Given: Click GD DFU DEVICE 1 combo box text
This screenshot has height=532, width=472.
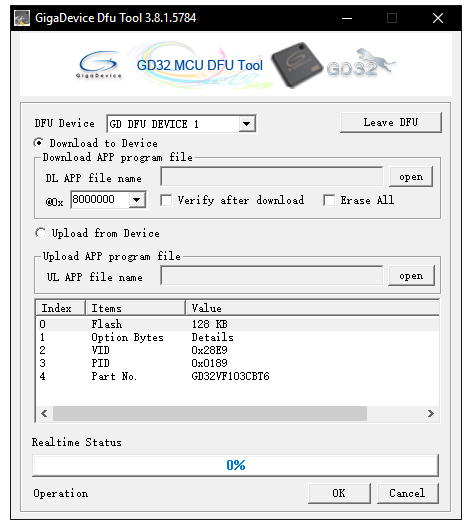Looking at the screenshot, I should (154, 124).
